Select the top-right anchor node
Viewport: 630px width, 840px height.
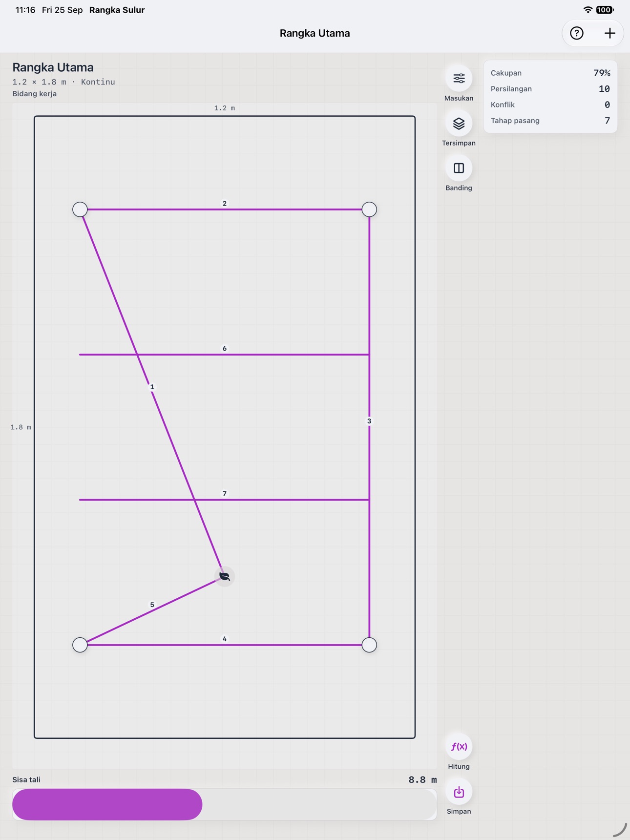[x=369, y=210]
